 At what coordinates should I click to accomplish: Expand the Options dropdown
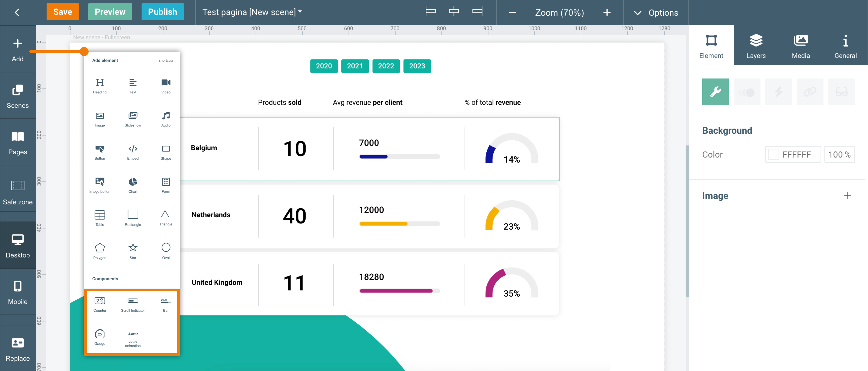656,12
